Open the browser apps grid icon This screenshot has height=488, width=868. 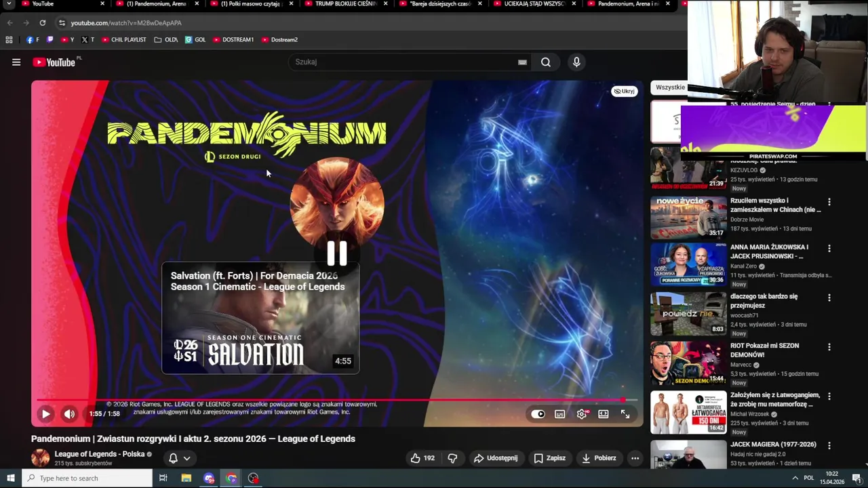pyautogui.click(x=9, y=40)
